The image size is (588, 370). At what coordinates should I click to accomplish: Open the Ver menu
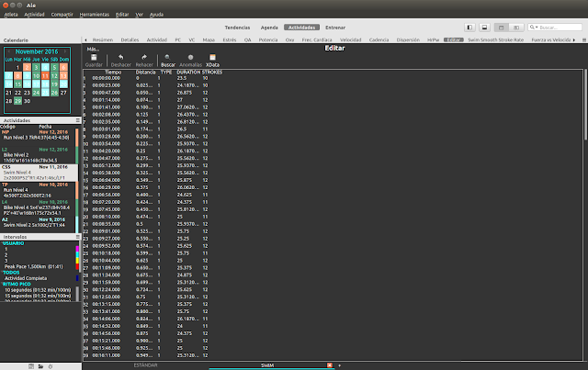click(139, 15)
